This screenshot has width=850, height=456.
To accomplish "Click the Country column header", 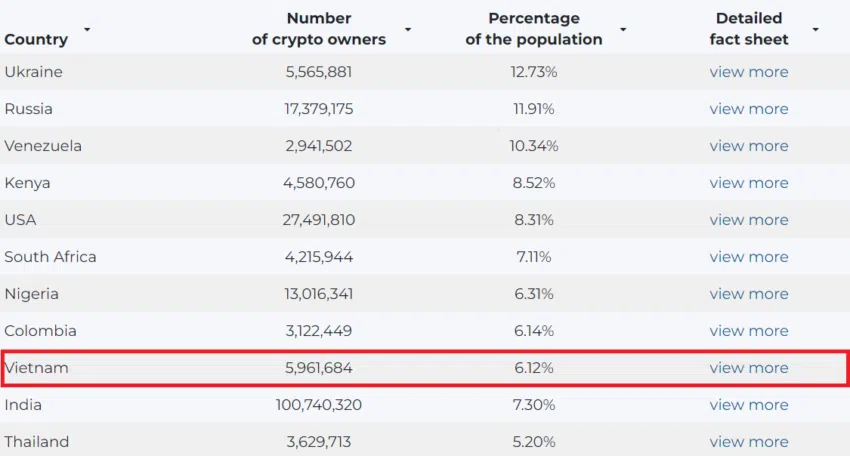I will point(36,39).
